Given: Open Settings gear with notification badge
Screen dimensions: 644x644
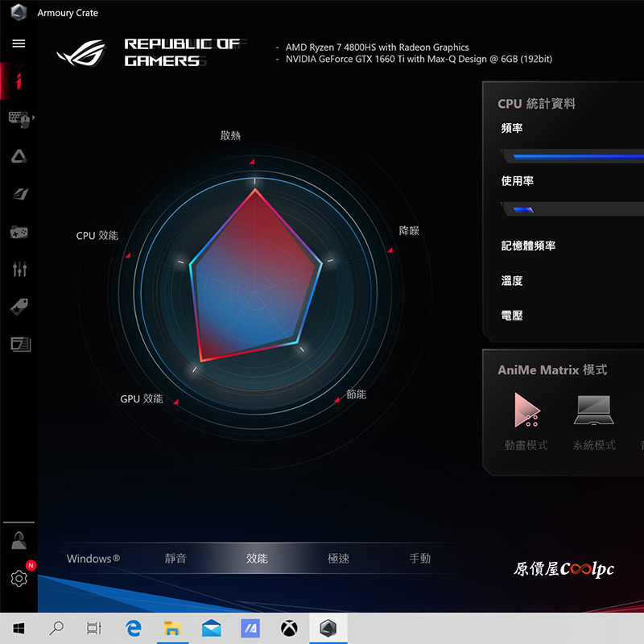Looking at the screenshot, I should 19,578.
